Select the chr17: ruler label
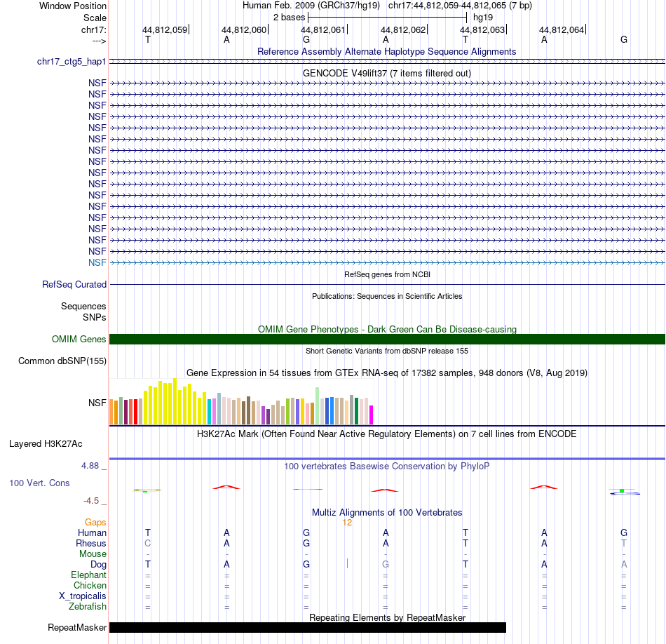This screenshot has width=666, height=644. coord(93,29)
